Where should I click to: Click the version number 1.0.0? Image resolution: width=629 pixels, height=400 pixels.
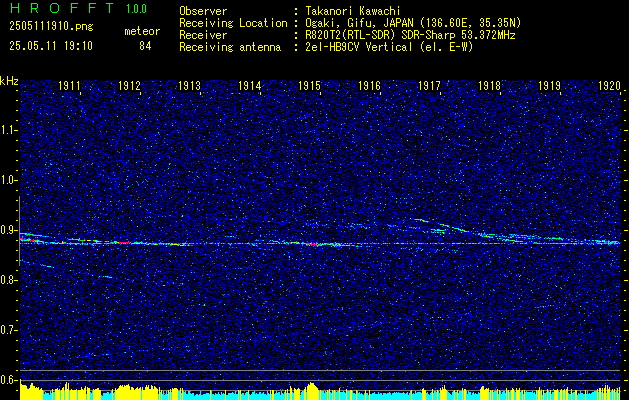coord(136,9)
